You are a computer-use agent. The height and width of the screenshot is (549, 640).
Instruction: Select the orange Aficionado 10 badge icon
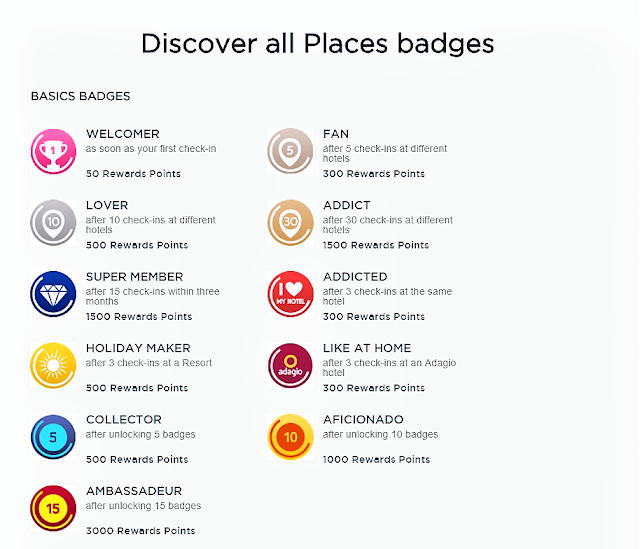(291, 437)
